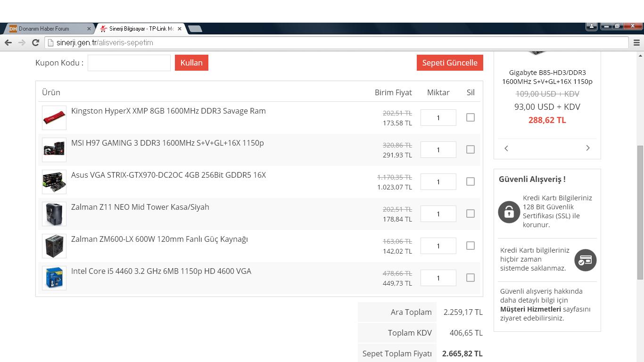Click the page vertical scrollbar thumb
Image resolution: width=644 pixels, height=362 pixels.
(x=640, y=212)
